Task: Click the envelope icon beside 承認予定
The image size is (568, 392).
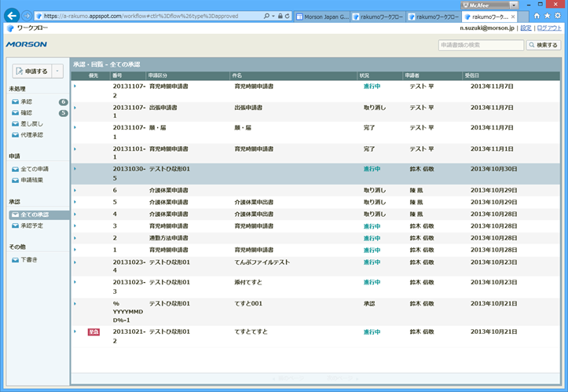Action: click(x=15, y=226)
